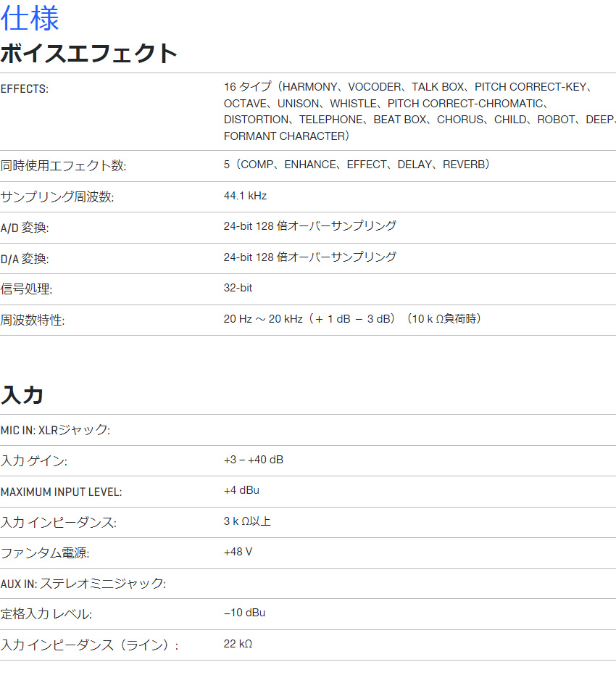Click the 22 kΩ impedance value

(238, 644)
